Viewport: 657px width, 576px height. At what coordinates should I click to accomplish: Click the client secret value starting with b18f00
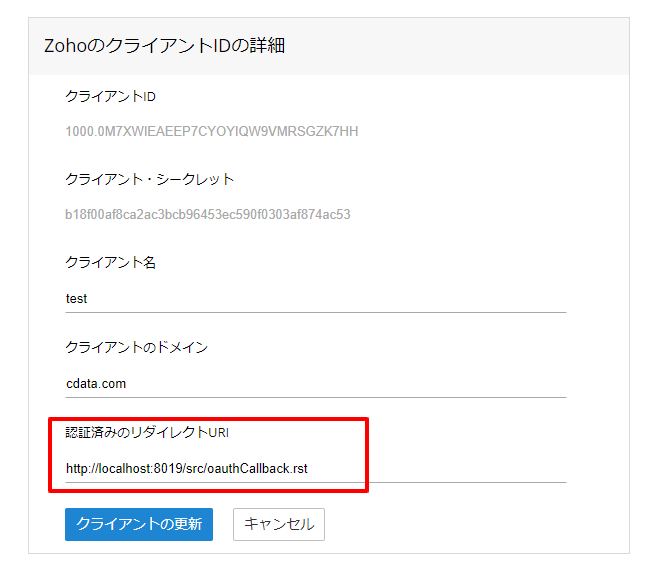(x=208, y=214)
